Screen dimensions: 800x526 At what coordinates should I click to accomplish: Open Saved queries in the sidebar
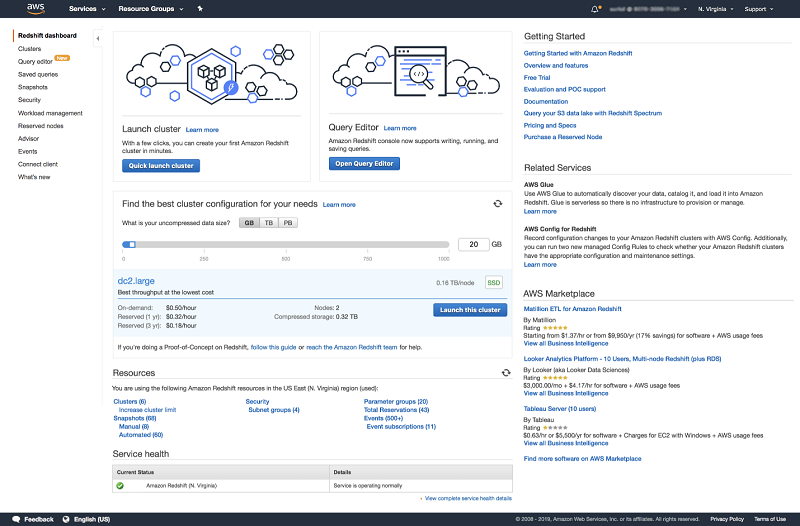(x=38, y=74)
